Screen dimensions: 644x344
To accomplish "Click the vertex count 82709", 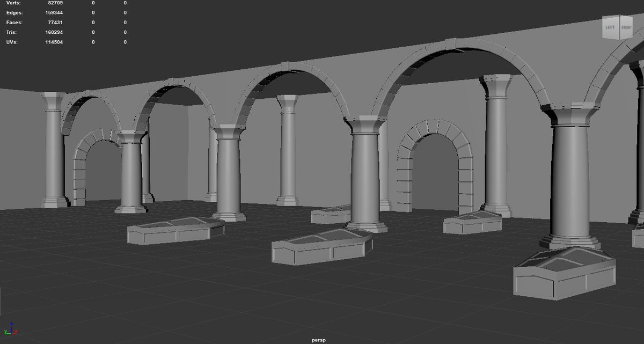I will 55,3.
